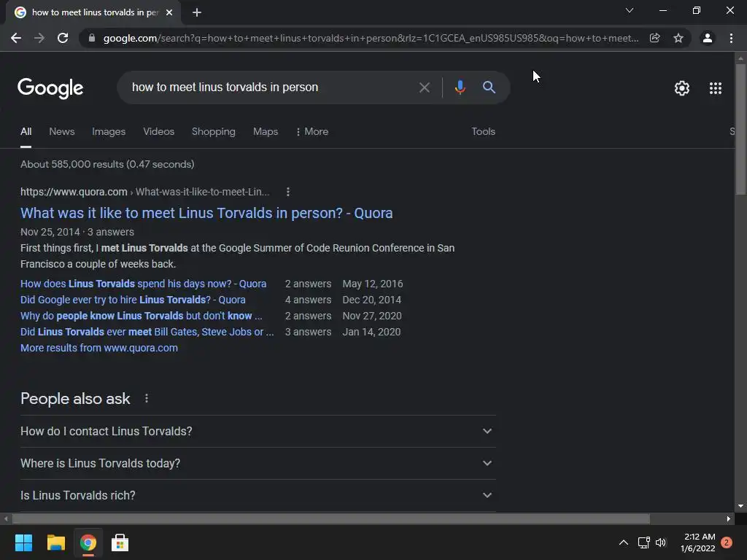Viewport: 747px width, 560px height.
Task: Click the horizontal scrollbar right arrow
Action: pos(729,518)
